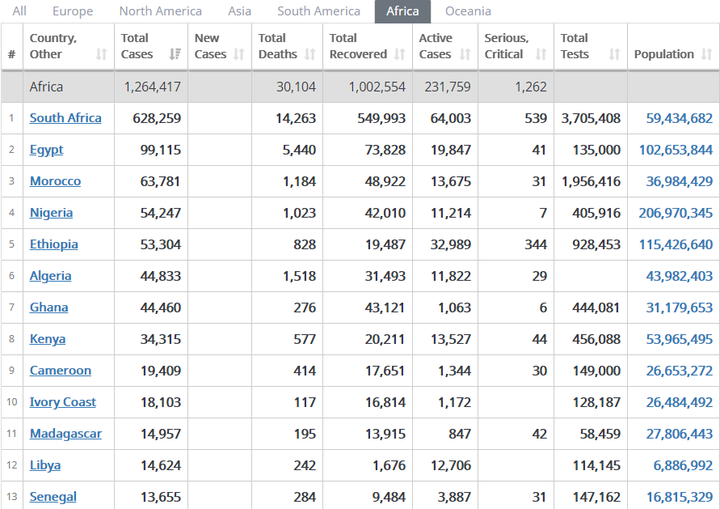Follow the Ivory Coast link
The height and width of the screenshot is (509, 720).
coord(63,402)
